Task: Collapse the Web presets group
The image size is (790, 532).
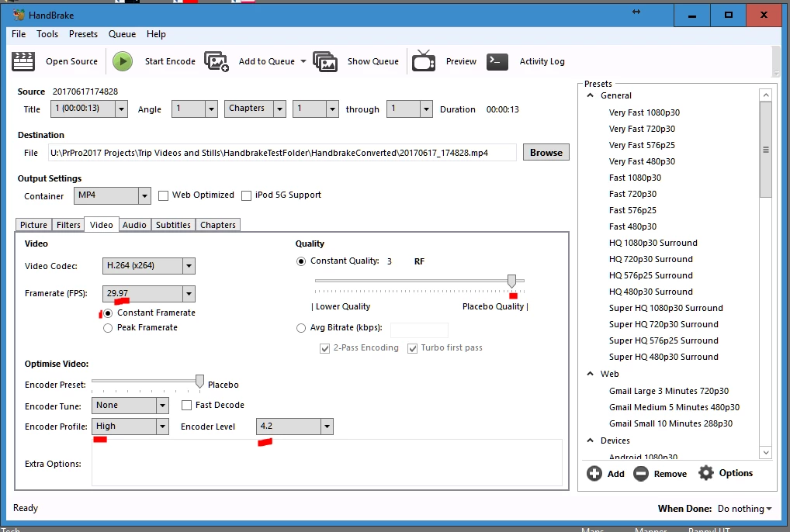Action: [591, 374]
